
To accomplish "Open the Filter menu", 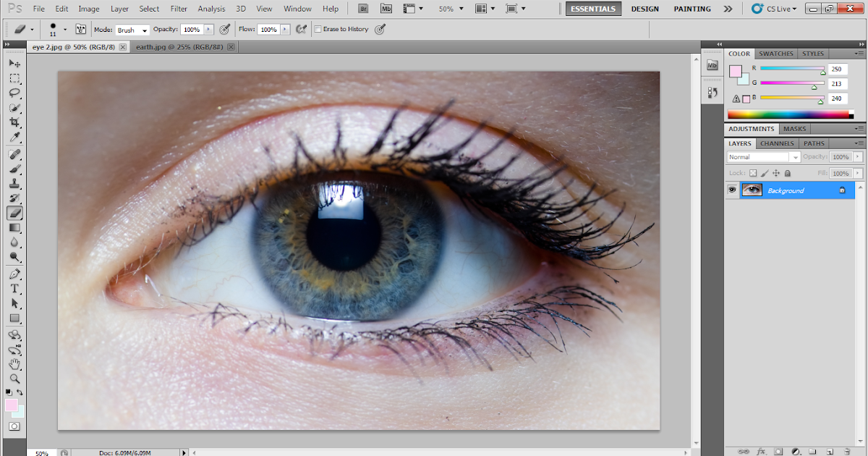I will pyautogui.click(x=179, y=9).
